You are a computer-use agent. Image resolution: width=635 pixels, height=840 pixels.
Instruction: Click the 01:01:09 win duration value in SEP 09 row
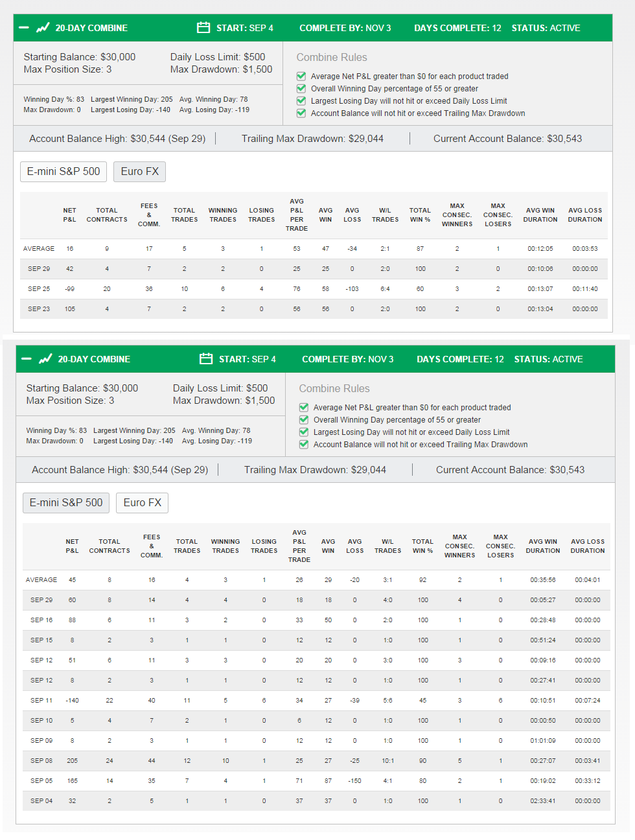tap(543, 741)
